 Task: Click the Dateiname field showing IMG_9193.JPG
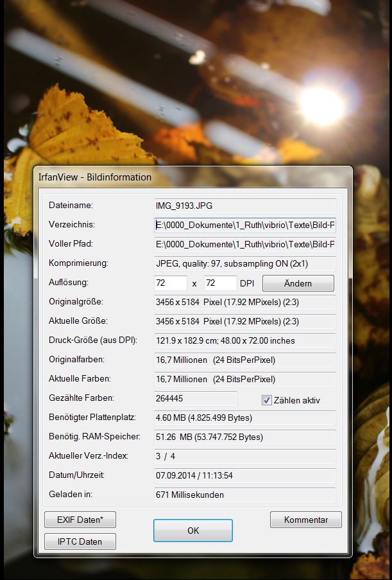pos(244,206)
